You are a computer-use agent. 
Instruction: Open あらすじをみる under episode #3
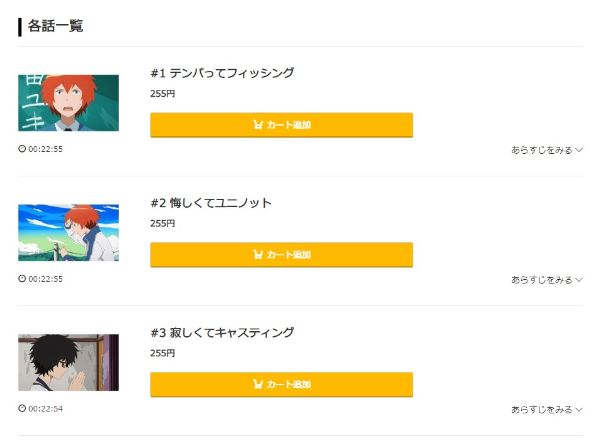pos(546,409)
